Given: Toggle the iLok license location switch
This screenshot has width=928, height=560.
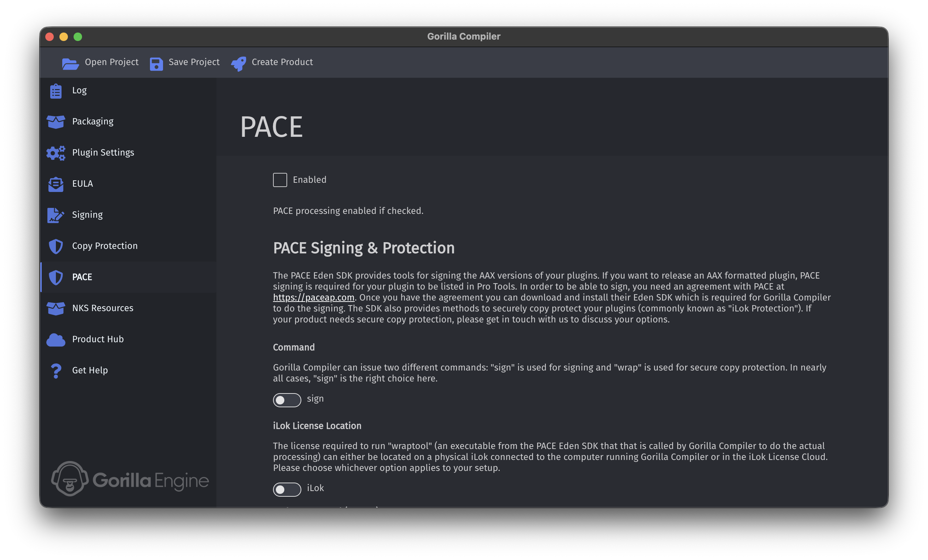Looking at the screenshot, I should [287, 489].
